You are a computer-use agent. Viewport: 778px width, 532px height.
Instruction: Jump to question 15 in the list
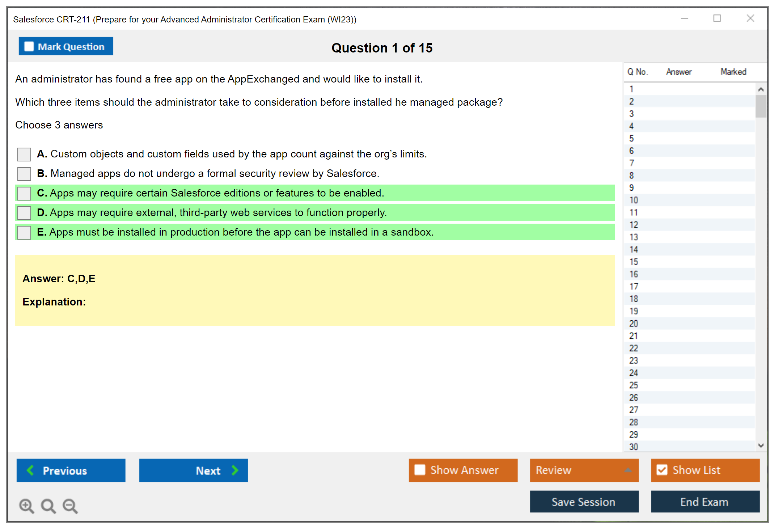click(634, 262)
